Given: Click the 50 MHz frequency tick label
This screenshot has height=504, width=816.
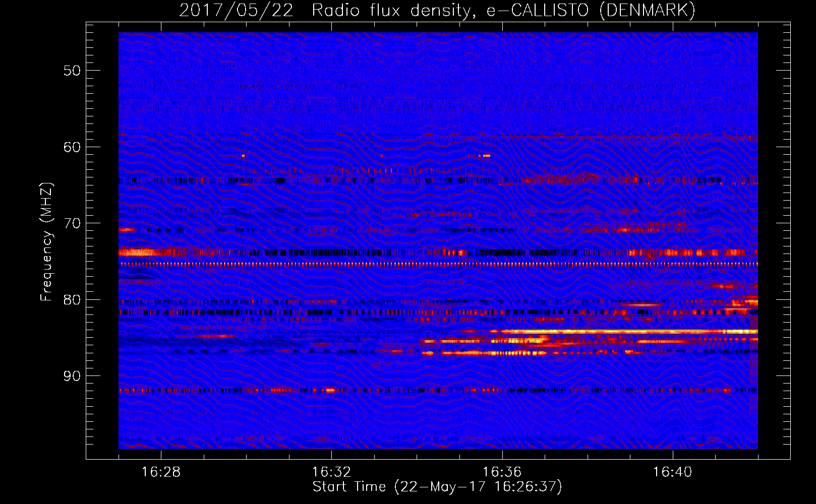Looking at the screenshot, I should [x=72, y=71].
